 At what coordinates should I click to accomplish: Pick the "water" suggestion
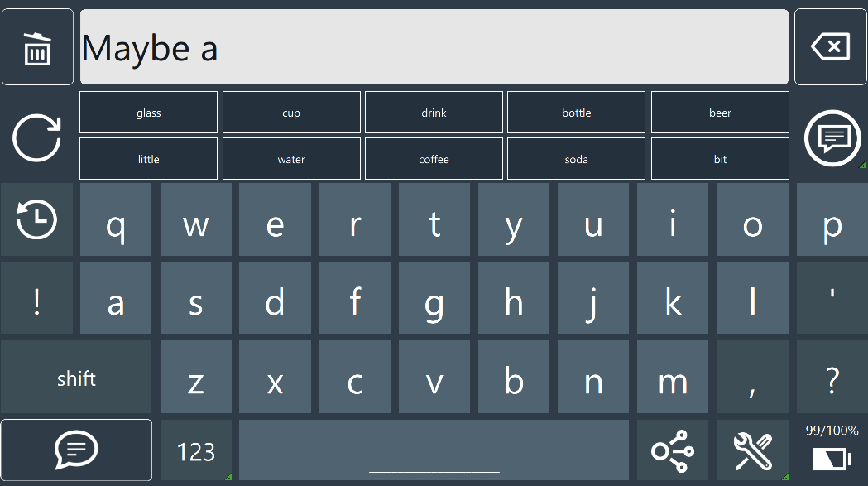[x=291, y=159]
